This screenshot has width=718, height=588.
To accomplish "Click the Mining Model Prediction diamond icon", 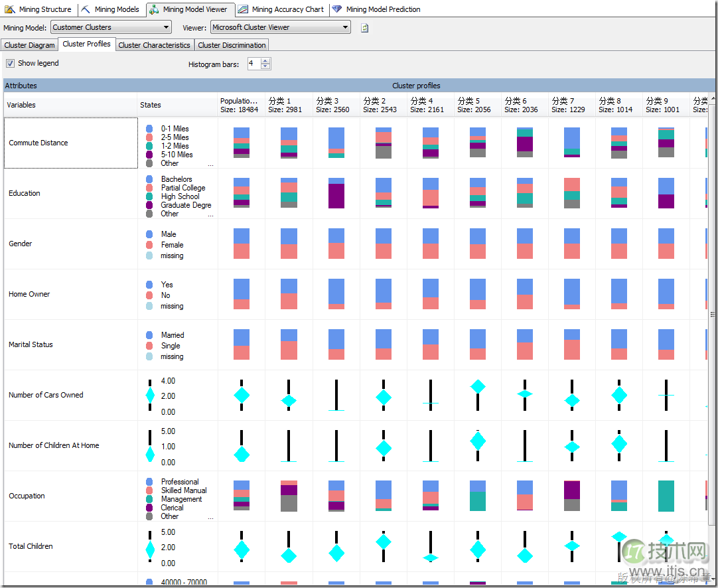I will pos(337,9).
